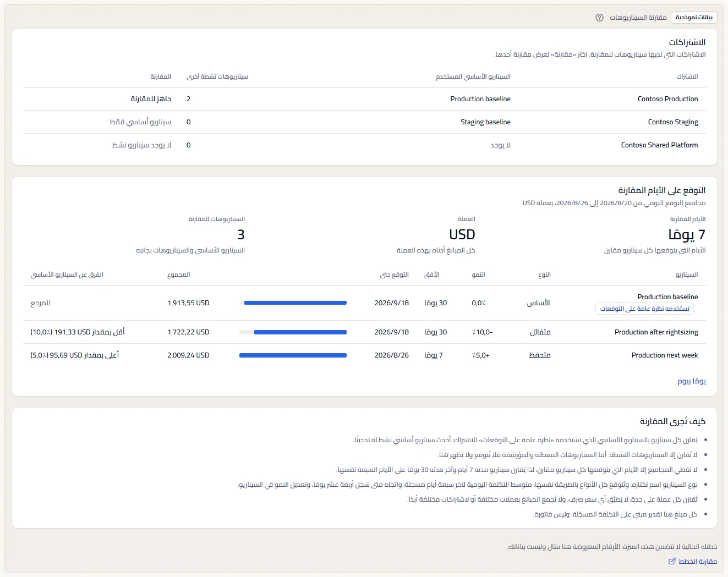This screenshot has height=577, width=728.
Task: Click the التوقع على الأيام المقارنة heading
Action: point(662,190)
